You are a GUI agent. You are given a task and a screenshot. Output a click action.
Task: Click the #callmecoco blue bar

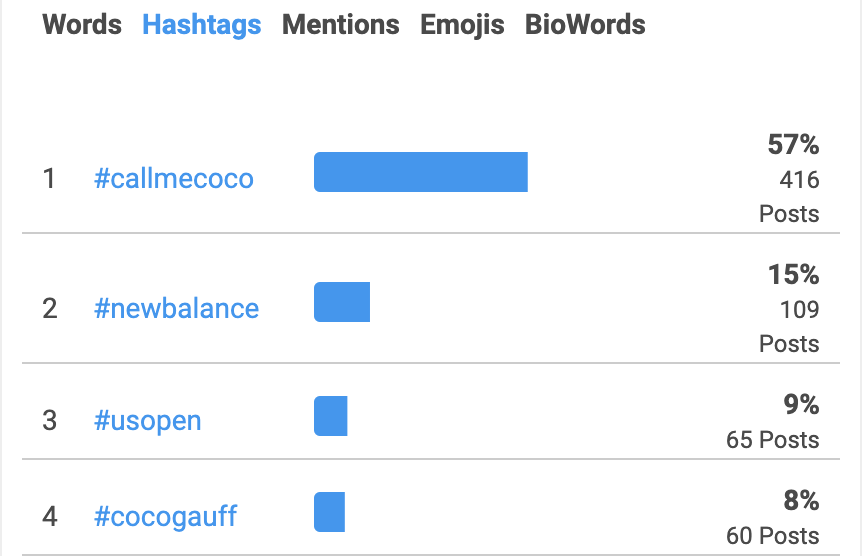tap(421, 172)
